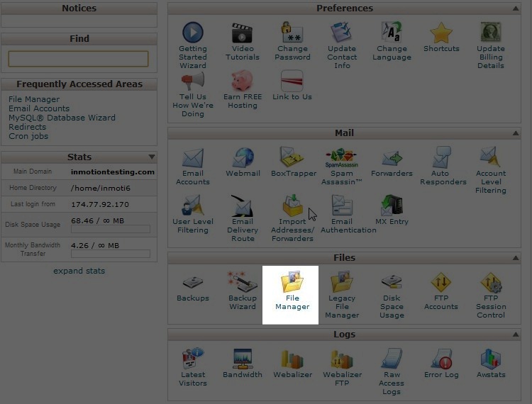Collapse the Preferences section arrow
The image size is (532, 404).
[x=516, y=8]
